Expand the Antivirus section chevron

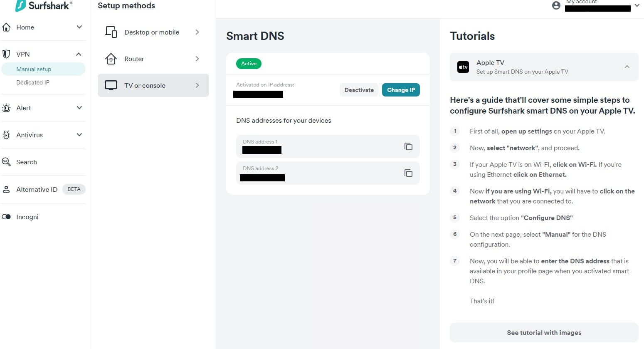pos(79,135)
